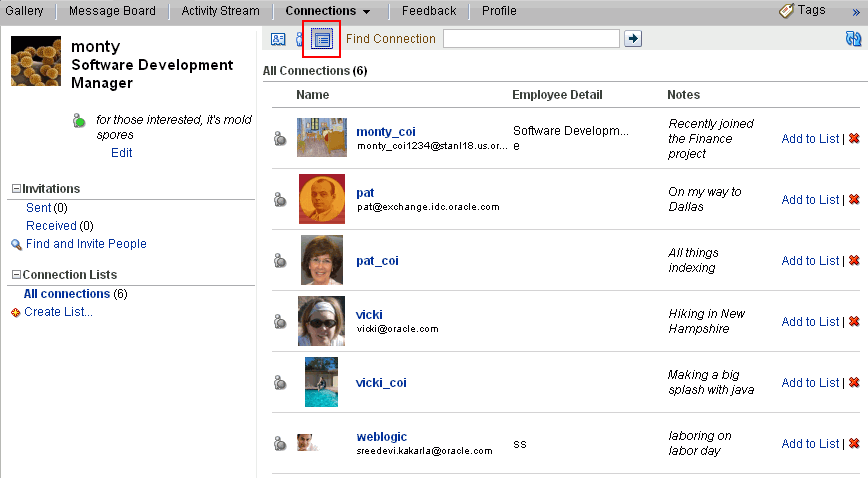This screenshot has width=868, height=493.
Task: Open vicki_coi's profile picture thumbnail
Action: [321, 382]
